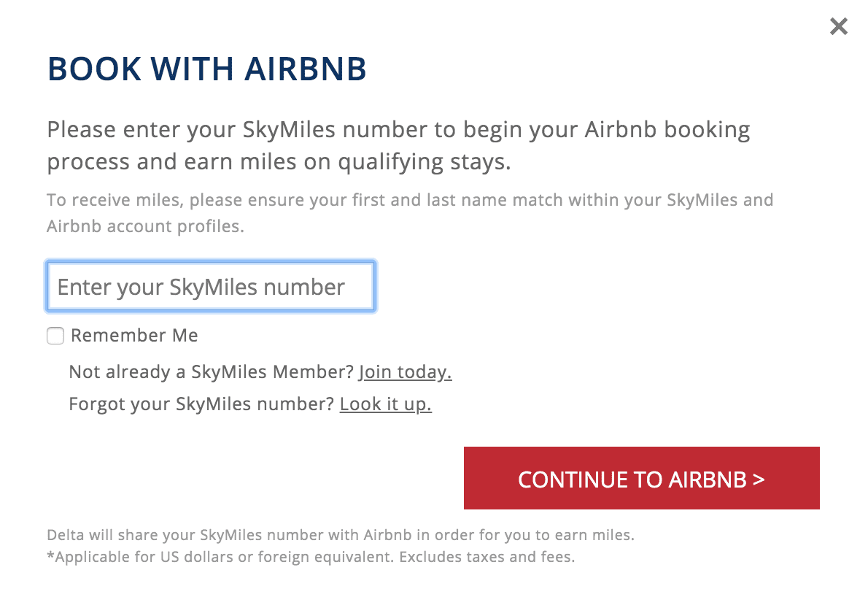Check the box next to Remember Me
868x616 pixels.
(55, 336)
